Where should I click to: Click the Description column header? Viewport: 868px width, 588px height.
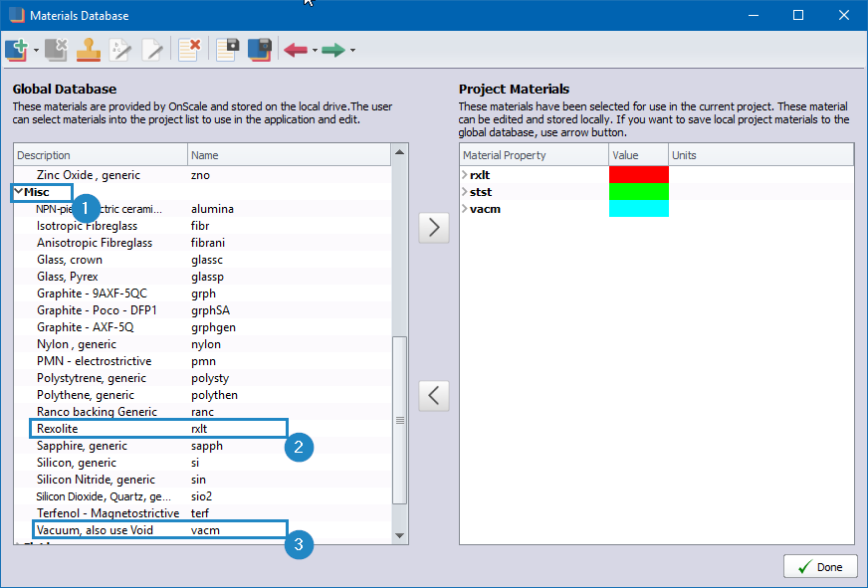[x=101, y=155]
